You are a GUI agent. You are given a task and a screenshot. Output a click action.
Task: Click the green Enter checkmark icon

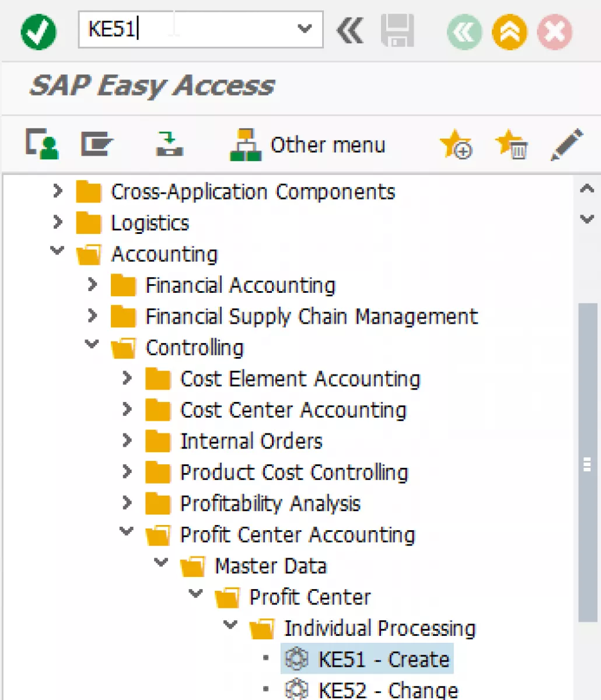(39, 31)
